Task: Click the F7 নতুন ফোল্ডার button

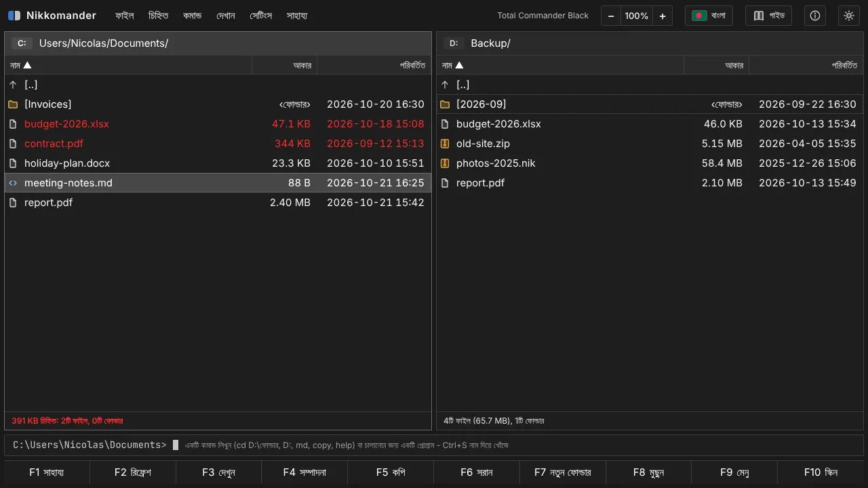Action: pos(563,472)
